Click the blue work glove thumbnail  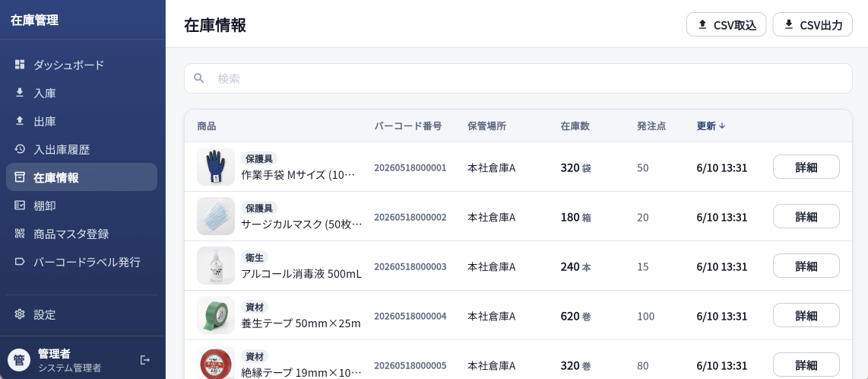(x=216, y=167)
